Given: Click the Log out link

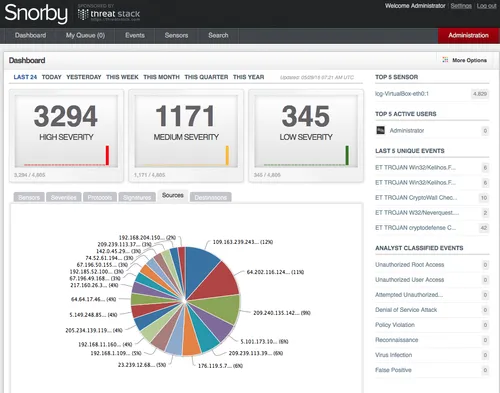Looking at the screenshot, I should (x=486, y=6).
